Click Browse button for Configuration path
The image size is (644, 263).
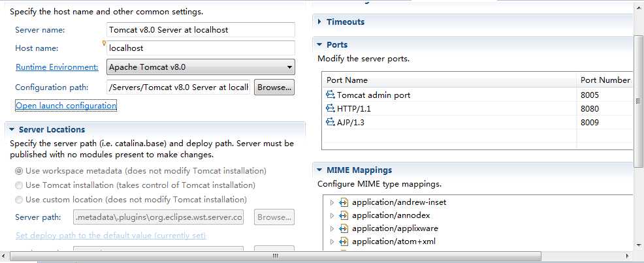coord(274,87)
